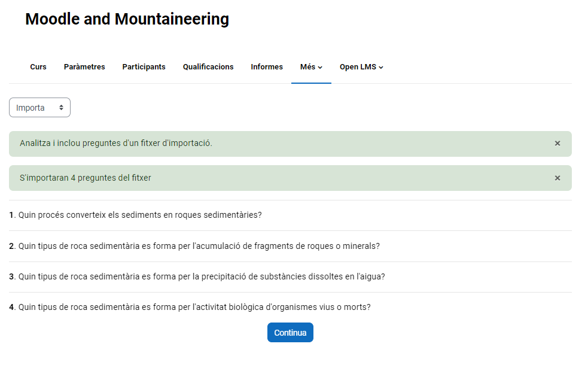Open the Importa dropdown selector
This screenshot has height=368, width=588.
(x=39, y=108)
